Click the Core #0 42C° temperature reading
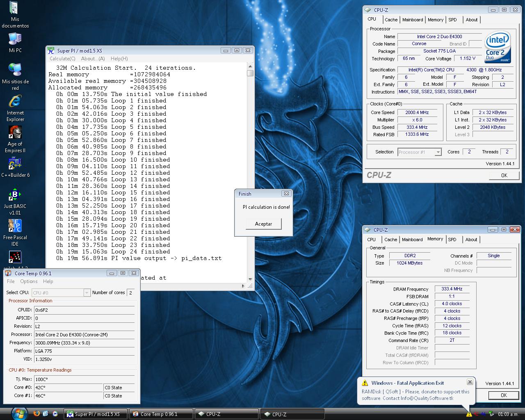Screen dimensions: 525x420 click(68, 387)
